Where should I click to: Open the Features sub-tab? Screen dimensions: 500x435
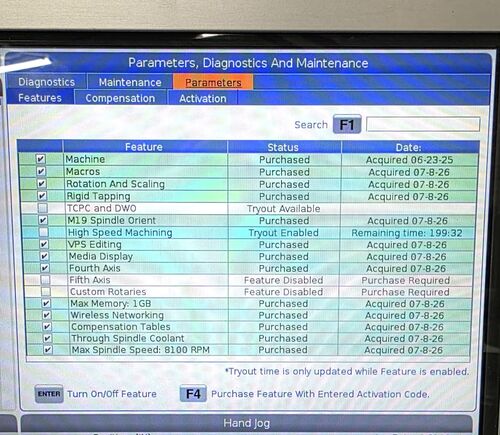40,98
